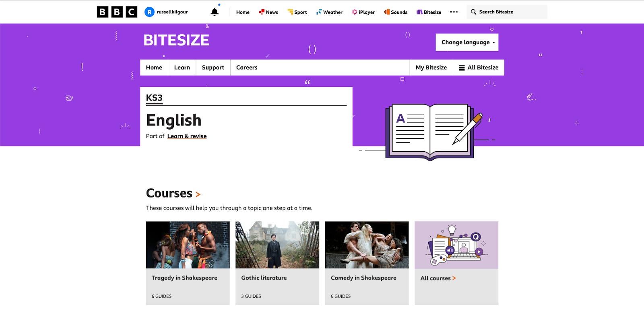Click the BBC logo
The width and height of the screenshot is (644, 321).
click(117, 12)
